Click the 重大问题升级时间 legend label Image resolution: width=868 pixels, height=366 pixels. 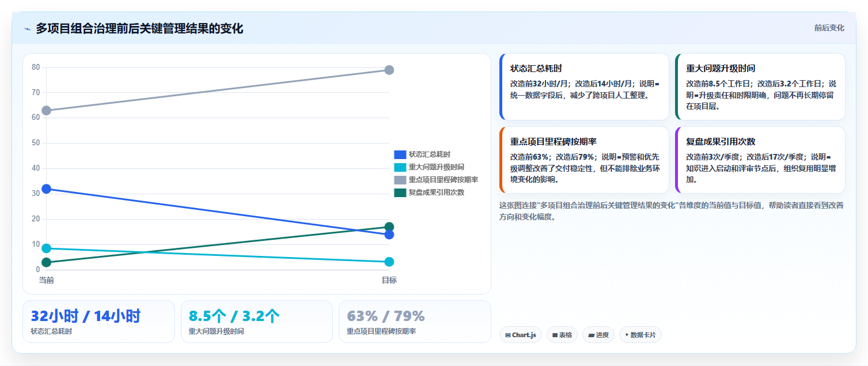pos(436,167)
